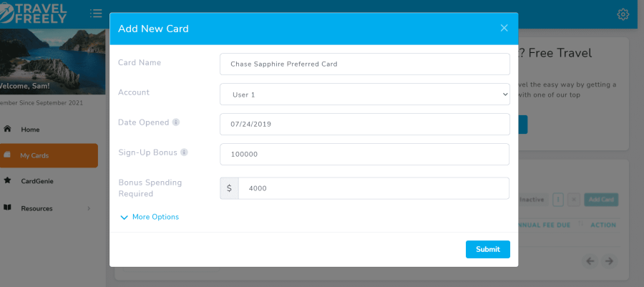The width and height of the screenshot is (644, 287).
Task: Click the next page arrow button
Action: coord(609,261)
